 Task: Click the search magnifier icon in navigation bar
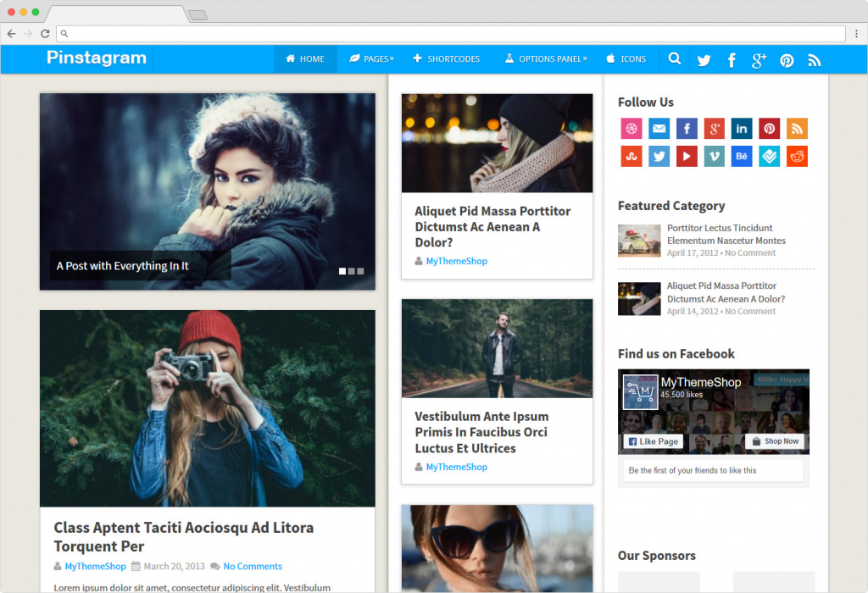tap(675, 59)
